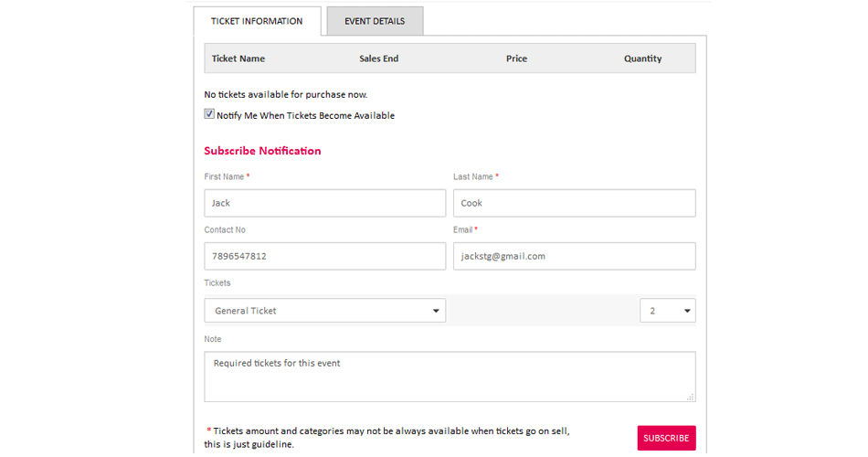The width and height of the screenshot is (868, 457).
Task: Click the Contact No input field
Action: tap(324, 256)
